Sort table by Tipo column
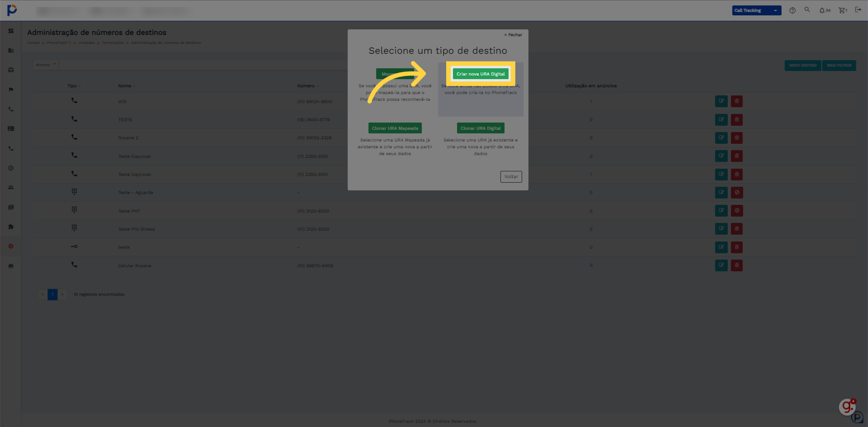 pos(74,86)
